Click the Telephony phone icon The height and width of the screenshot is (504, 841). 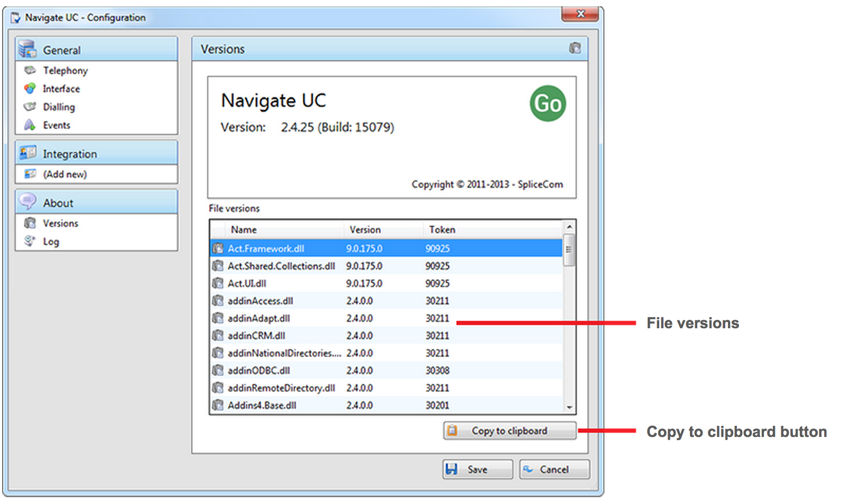point(30,70)
